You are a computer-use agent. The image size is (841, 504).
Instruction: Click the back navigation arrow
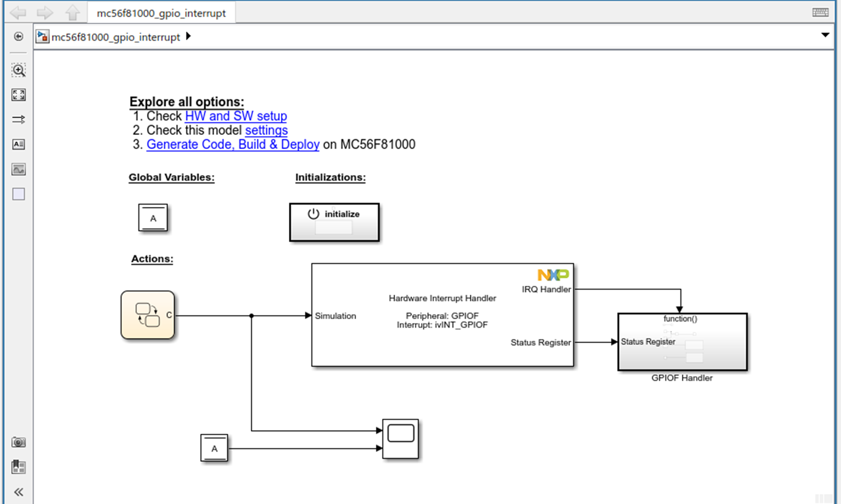pyautogui.click(x=18, y=11)
